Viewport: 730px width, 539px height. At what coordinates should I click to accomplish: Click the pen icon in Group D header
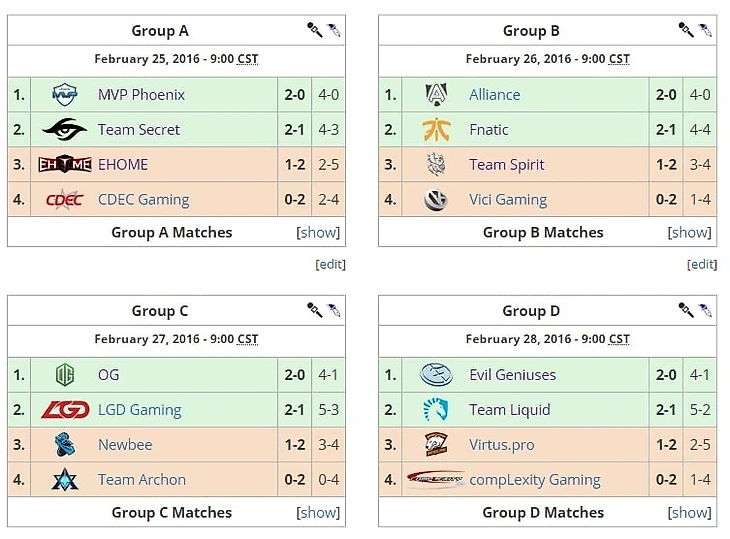pyautogui.click(x=706, y=310)
